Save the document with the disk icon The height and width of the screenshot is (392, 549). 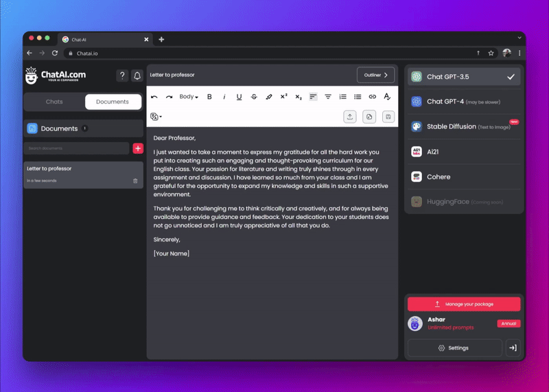click(388, 117)
